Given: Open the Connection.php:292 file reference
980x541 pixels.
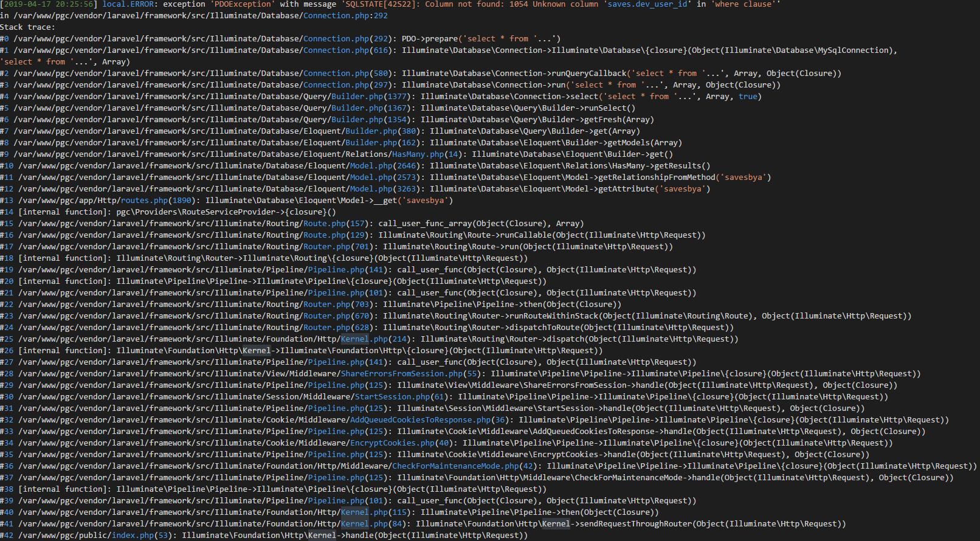Looking at the screenshot, I should (345, 16).
